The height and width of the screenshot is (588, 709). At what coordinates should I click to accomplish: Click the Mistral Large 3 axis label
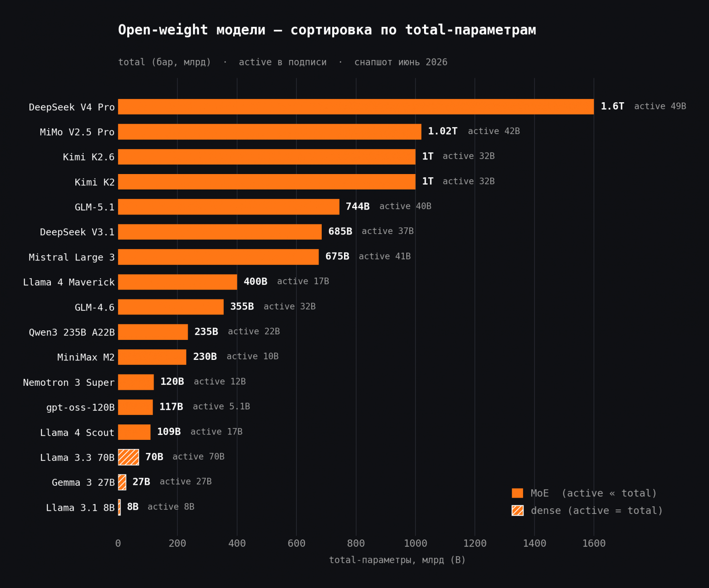(x=72, y=257)
